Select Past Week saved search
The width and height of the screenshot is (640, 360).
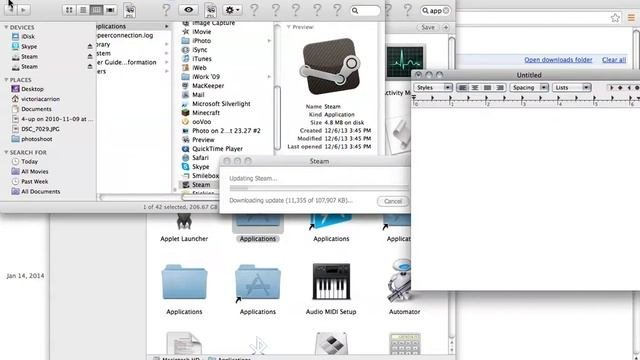coord(35,182)
